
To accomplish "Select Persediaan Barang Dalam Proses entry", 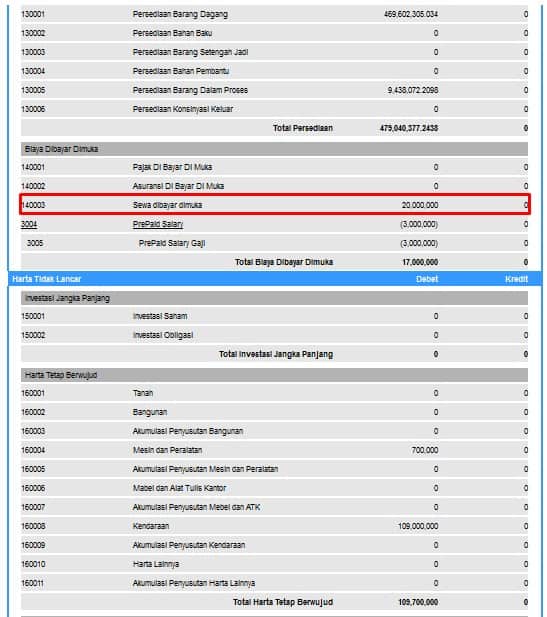I will (x=190, y=90).
